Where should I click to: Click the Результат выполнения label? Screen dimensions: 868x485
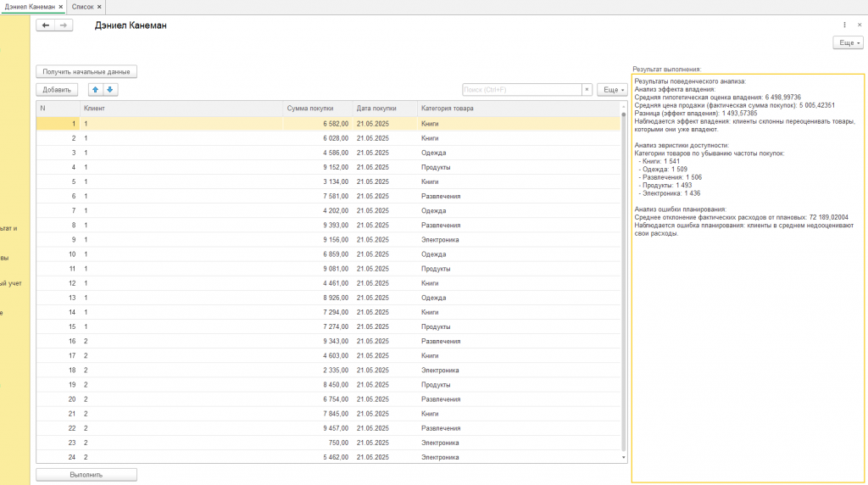tap(667, 70)
